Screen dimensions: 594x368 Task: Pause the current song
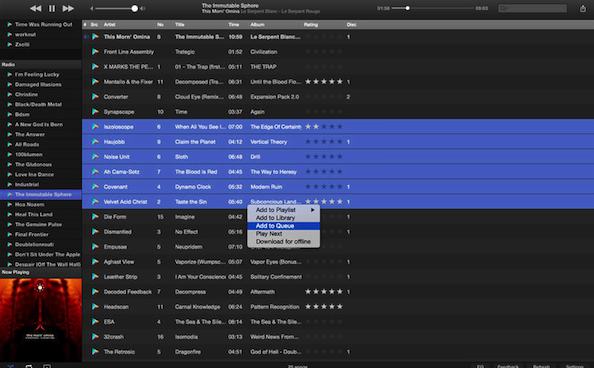pyautogui.click(x=52, y=8)
